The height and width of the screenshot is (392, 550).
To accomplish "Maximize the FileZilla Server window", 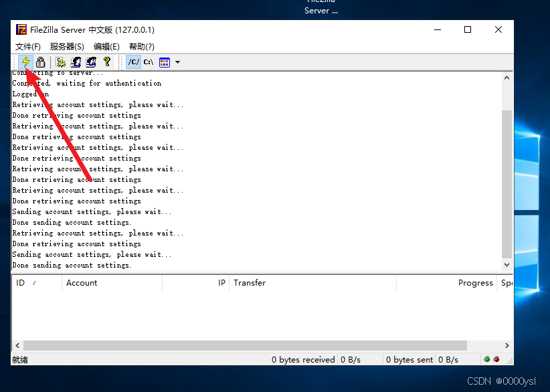I will (x=468, y=30).
